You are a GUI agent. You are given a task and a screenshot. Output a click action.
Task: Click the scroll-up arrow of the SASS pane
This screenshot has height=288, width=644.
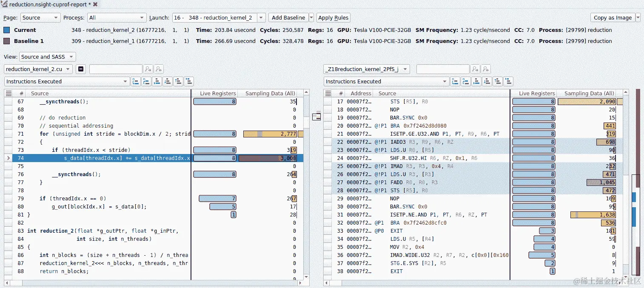click(626, 93)
